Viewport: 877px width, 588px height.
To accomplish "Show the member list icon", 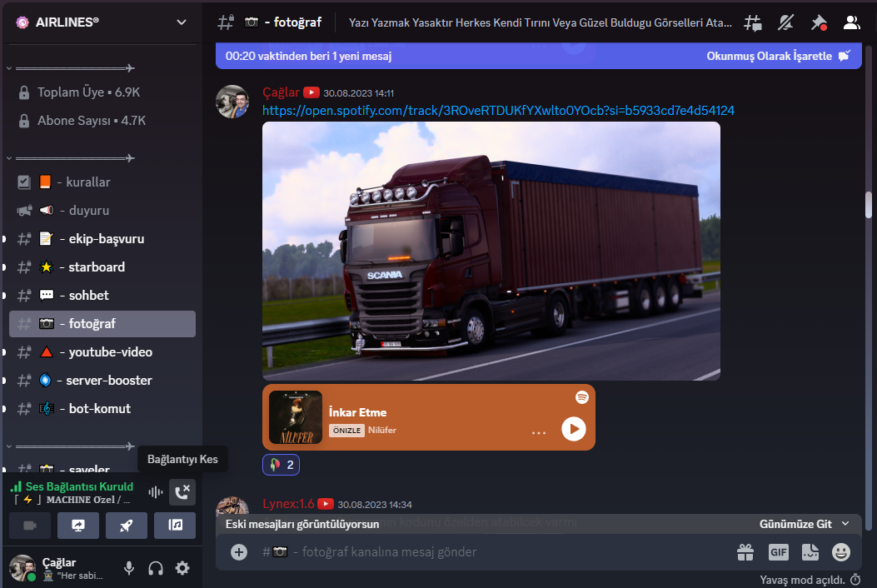I will tap(851, 23).
